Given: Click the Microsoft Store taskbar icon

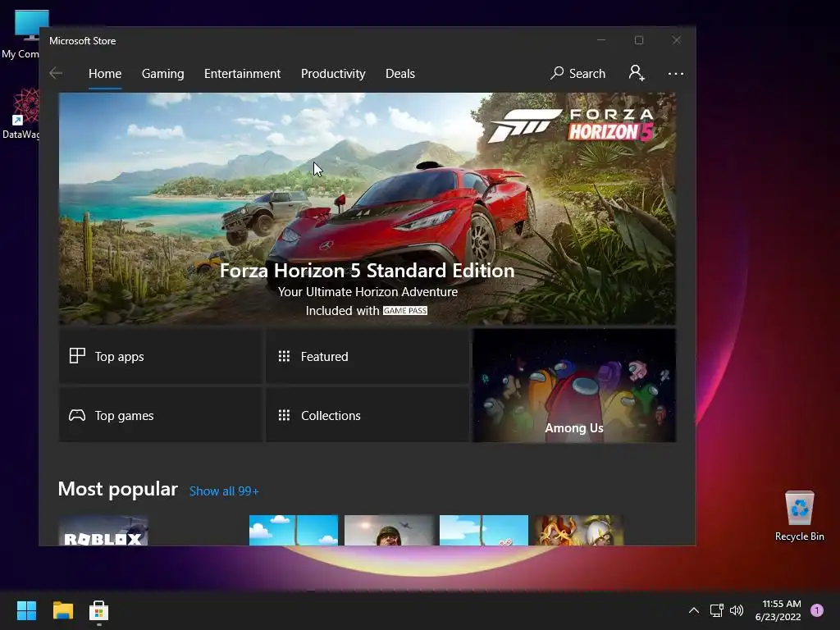Looking at the screenshot, I should click(x=98, y=610).
